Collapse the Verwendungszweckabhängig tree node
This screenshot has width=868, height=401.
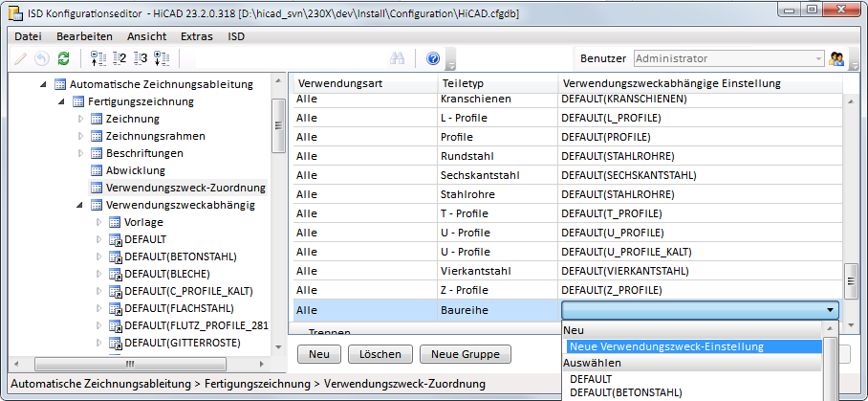coord(80,205)
